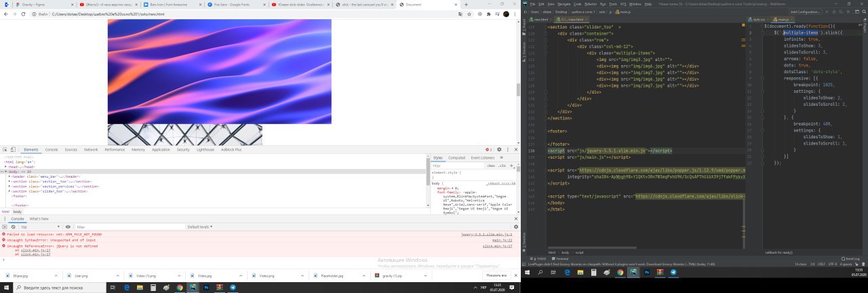This screenshot has width=868, height=293.
Task: Open the main.js:22 error source link
Action: pyautogui.click(x=502, y=240)
